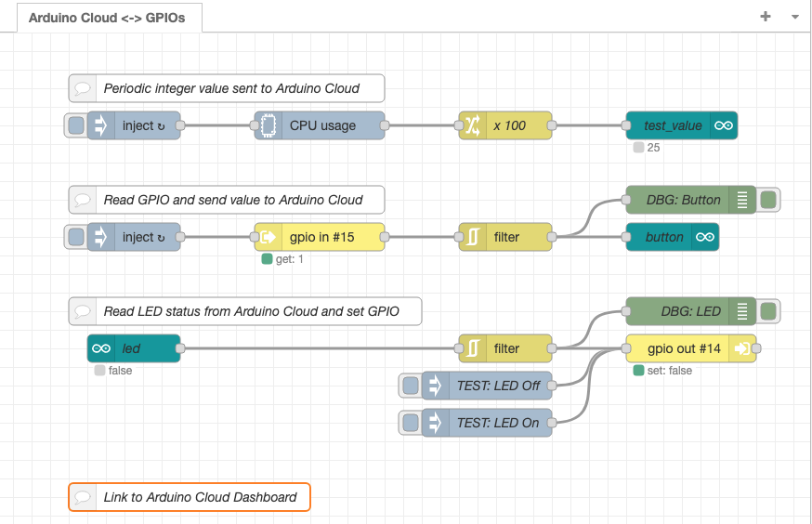The height and width of the screenshot is (524, 812).
Task: Select the Periodic integer value comment text
Action: point(231,88)
